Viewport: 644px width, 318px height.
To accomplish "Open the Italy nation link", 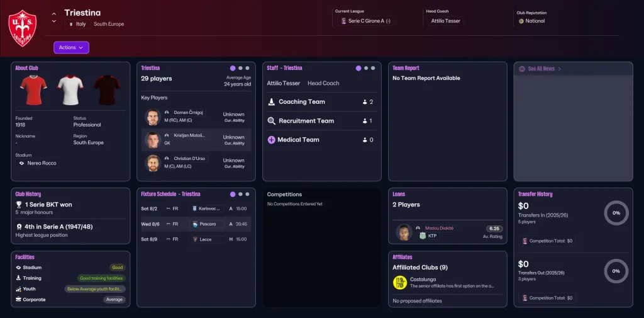I will tap(77, 24).
